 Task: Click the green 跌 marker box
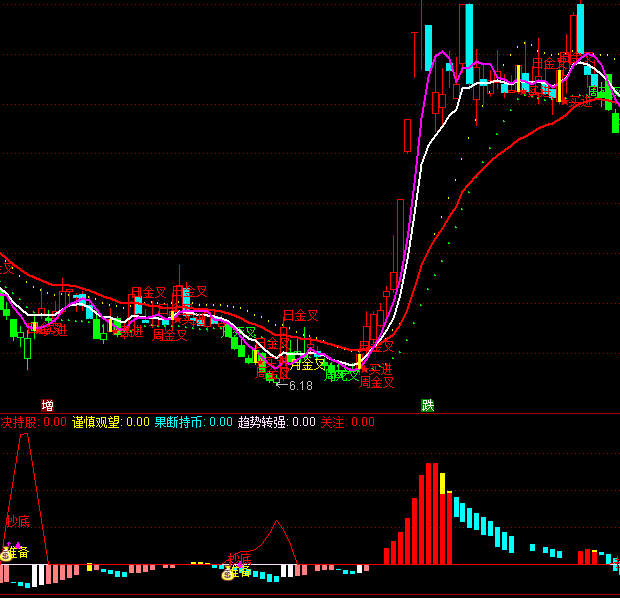pyautogui.click(x=428, y=406)
